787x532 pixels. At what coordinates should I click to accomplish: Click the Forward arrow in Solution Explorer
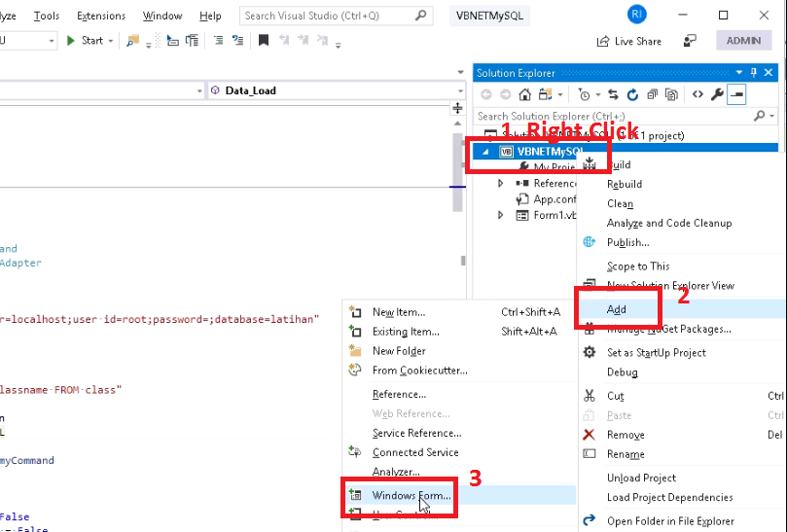point(506,94)
